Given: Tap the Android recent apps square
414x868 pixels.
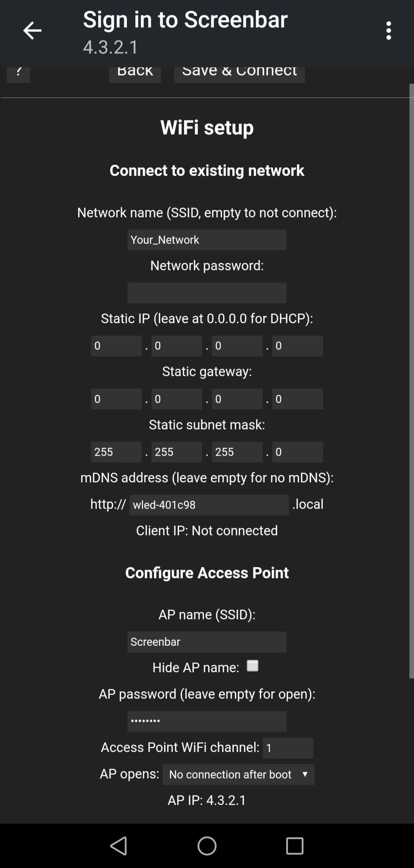Looking at the screenshot, I should pyautogui.click(x=294, y=845).
